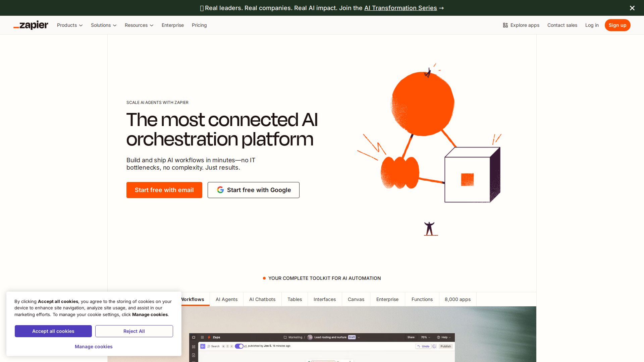The image size is (644, 362).
Task: Click the back arrow in the Zap editor
Action: pyautogui.click(x=202, y=346)
